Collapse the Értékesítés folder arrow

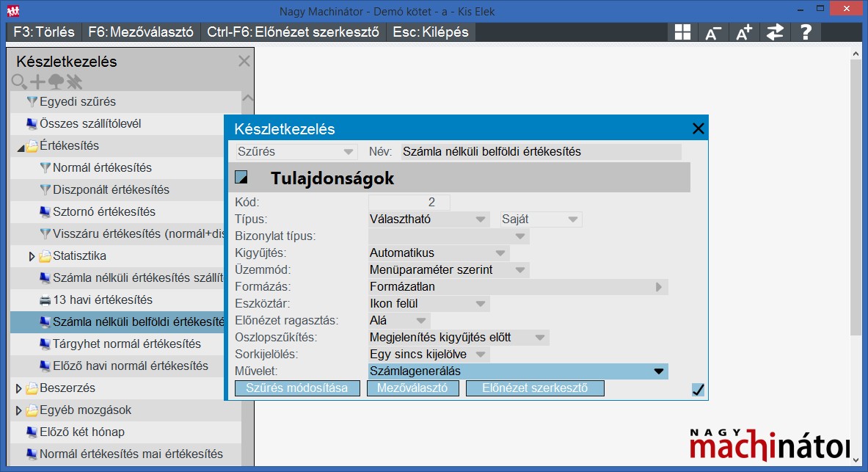(x=21, y=148)
